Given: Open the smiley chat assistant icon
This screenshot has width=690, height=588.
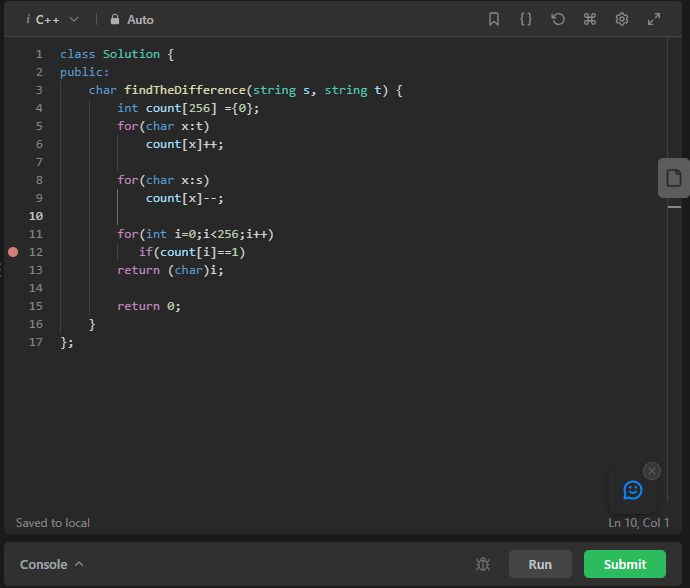Looking at the screenshot, I should (x=633, y=490).
